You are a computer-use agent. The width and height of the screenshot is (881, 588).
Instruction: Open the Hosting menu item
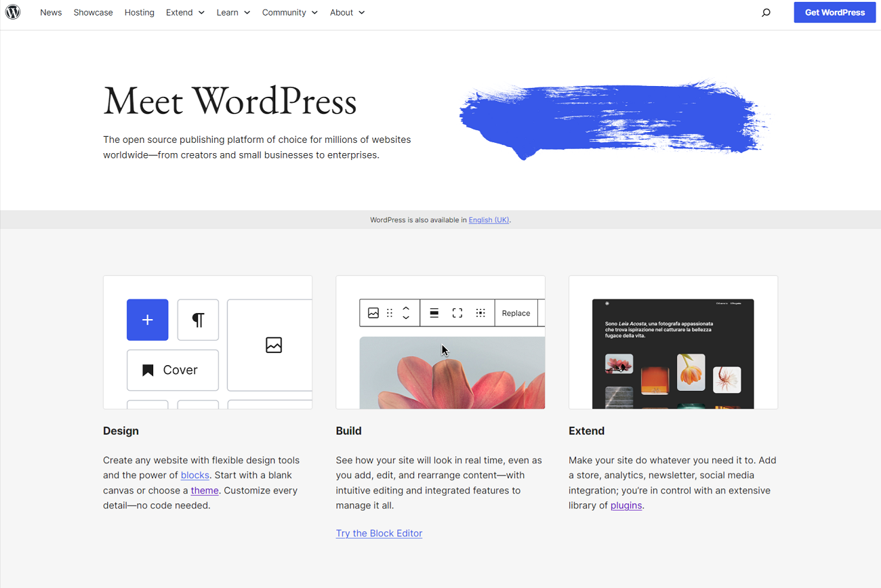[139, 12]
